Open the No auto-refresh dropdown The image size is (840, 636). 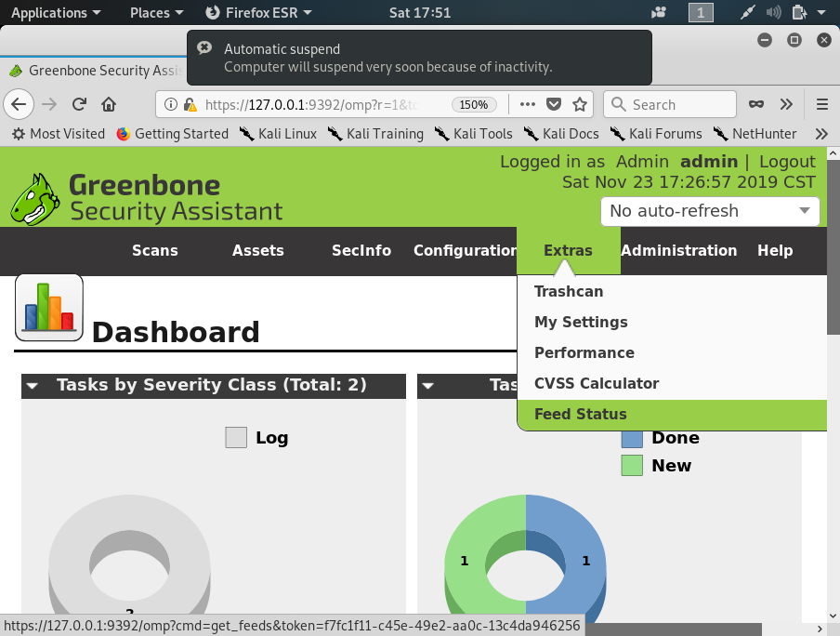(710, 211)
